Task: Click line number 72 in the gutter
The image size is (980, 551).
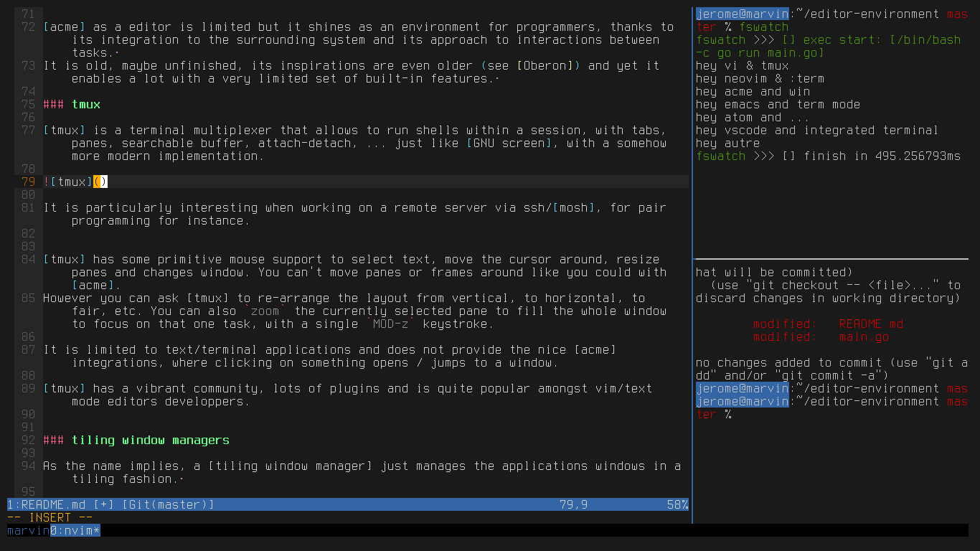Action: [x=29, y=27]
